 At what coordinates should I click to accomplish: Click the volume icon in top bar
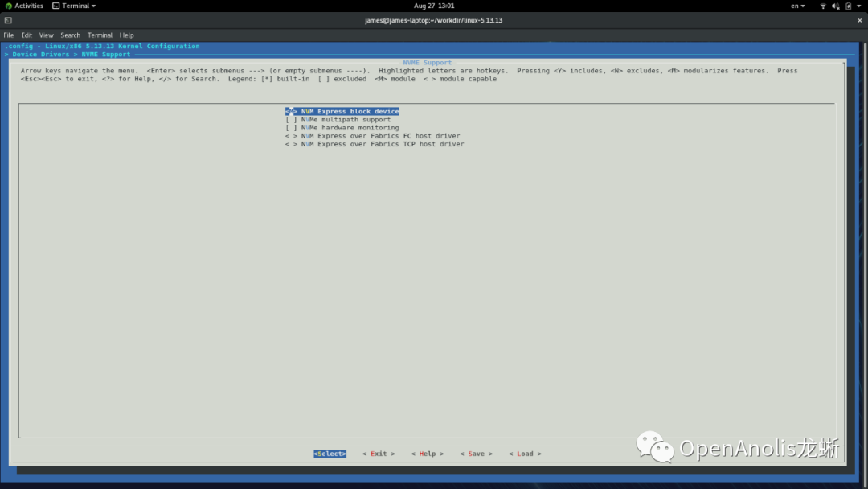point(835,6)
